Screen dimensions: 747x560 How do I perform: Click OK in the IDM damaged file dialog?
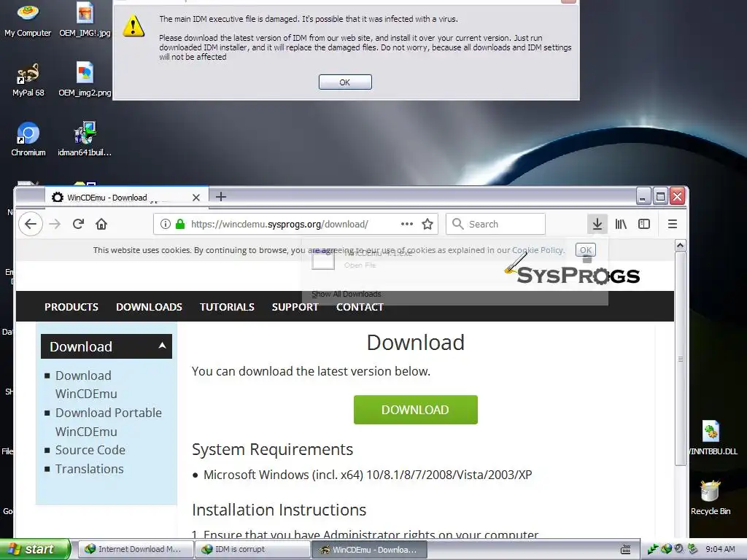click(x=345, y=82)
